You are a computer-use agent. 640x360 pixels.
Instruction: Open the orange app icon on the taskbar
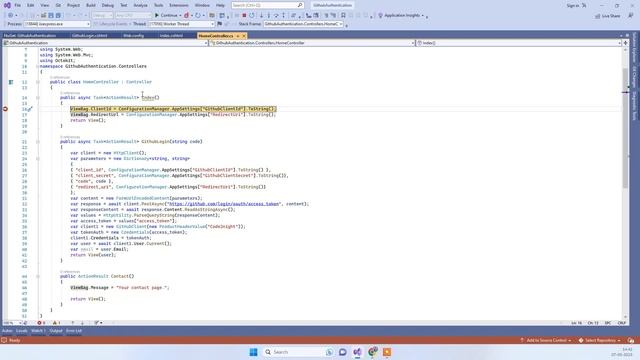click(x=387, y=352)
